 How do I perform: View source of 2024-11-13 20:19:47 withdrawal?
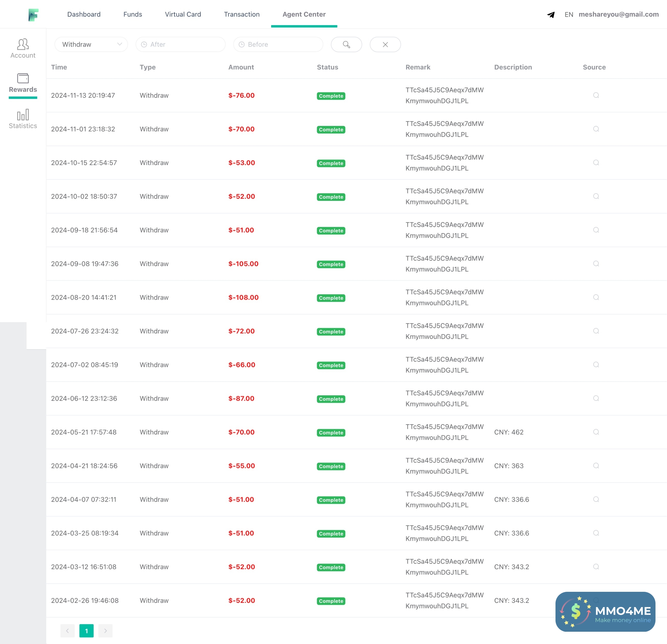[596, 95]
